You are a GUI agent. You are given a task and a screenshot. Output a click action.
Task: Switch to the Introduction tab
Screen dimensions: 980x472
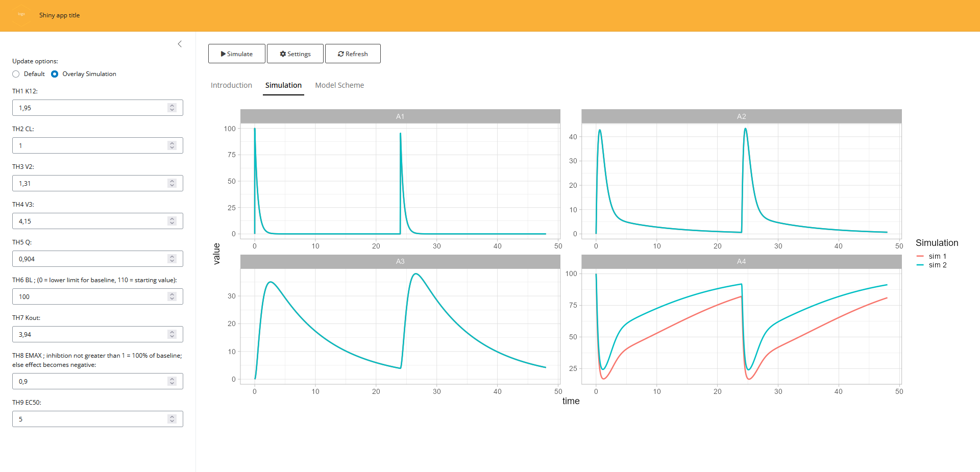tap(231, 85)
